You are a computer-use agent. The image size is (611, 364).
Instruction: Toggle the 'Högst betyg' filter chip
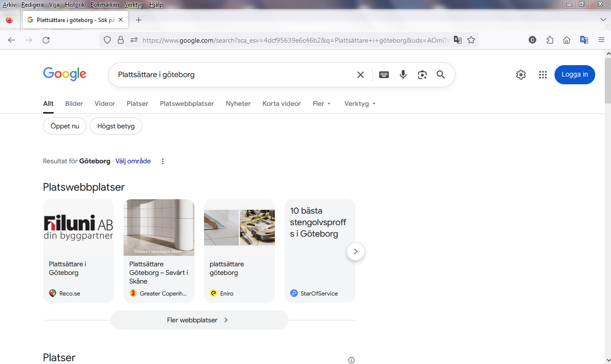click(116, 126)
